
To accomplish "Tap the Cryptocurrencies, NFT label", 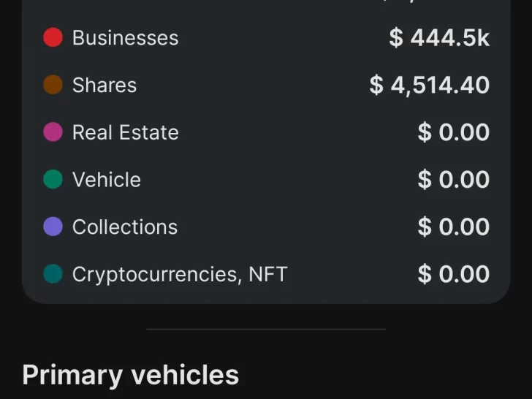I will (x=179, y=275).
